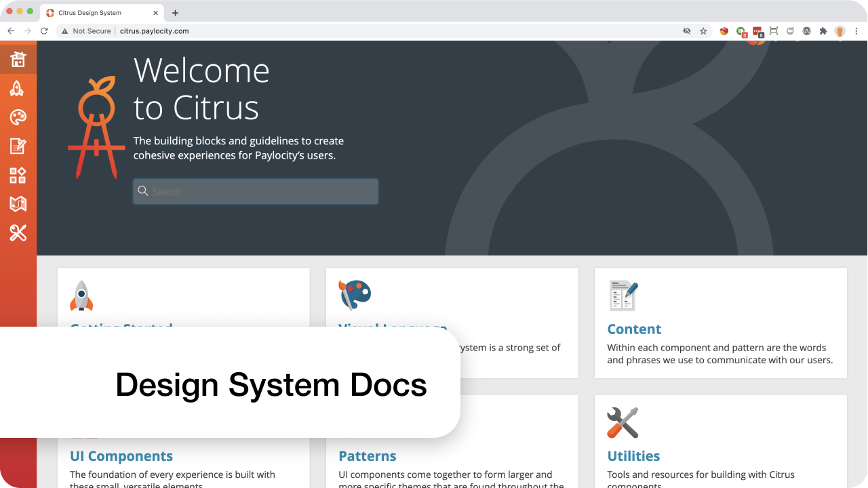Open the Content link
The width and height of the screenshot is (868, 488).
[x=634, y=329]
